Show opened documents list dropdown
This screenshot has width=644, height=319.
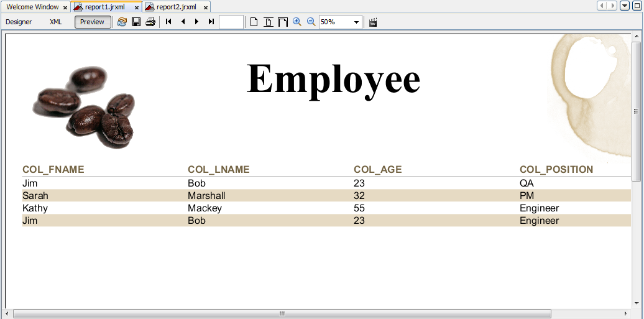625,6
